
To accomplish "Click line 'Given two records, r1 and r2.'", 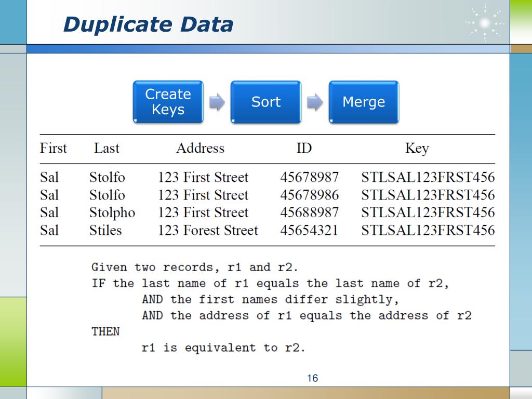I will 195,268.
